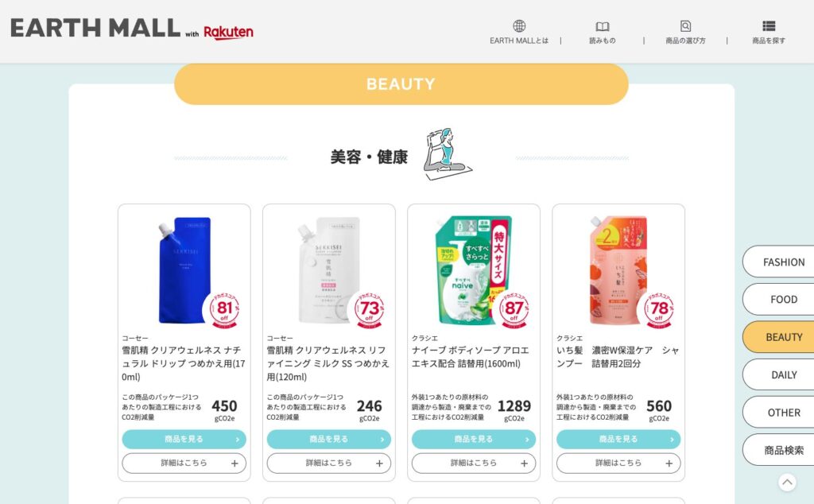
Task: Click the scroll-to-top arrow icon
Action: (x=787, y=483)
